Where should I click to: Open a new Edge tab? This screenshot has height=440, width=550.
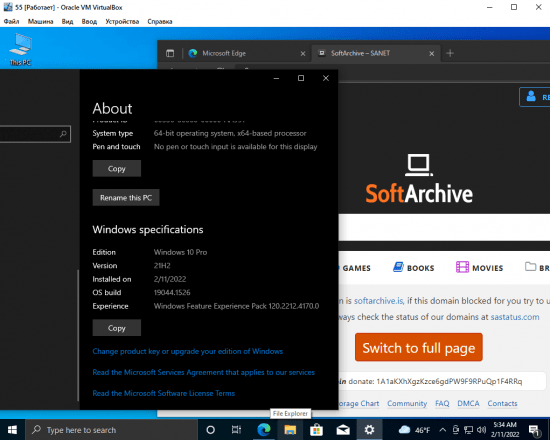[450, 53]
